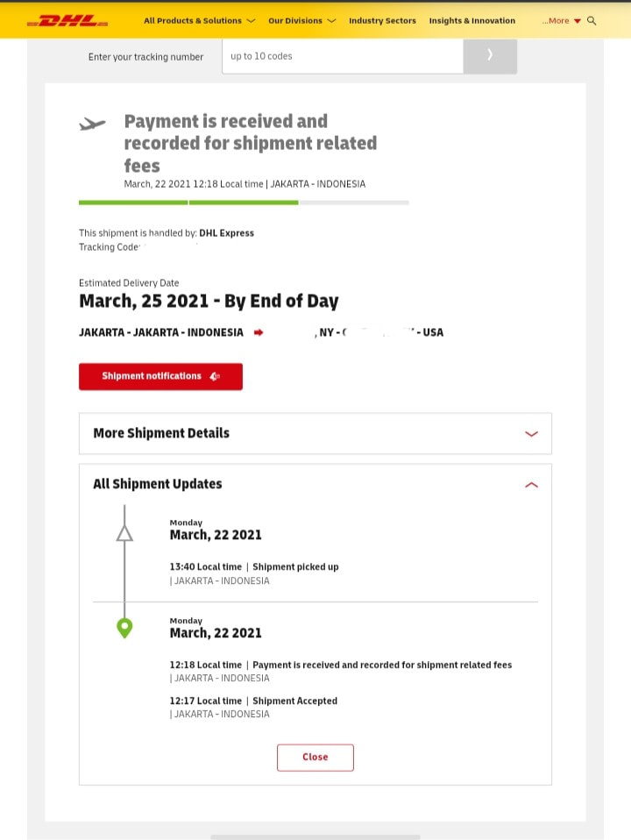Open Industry Sectors menu item
Image resolution: width=631 pixels, height=840 pixels.
pyautogui.click(x=382, y=21)
